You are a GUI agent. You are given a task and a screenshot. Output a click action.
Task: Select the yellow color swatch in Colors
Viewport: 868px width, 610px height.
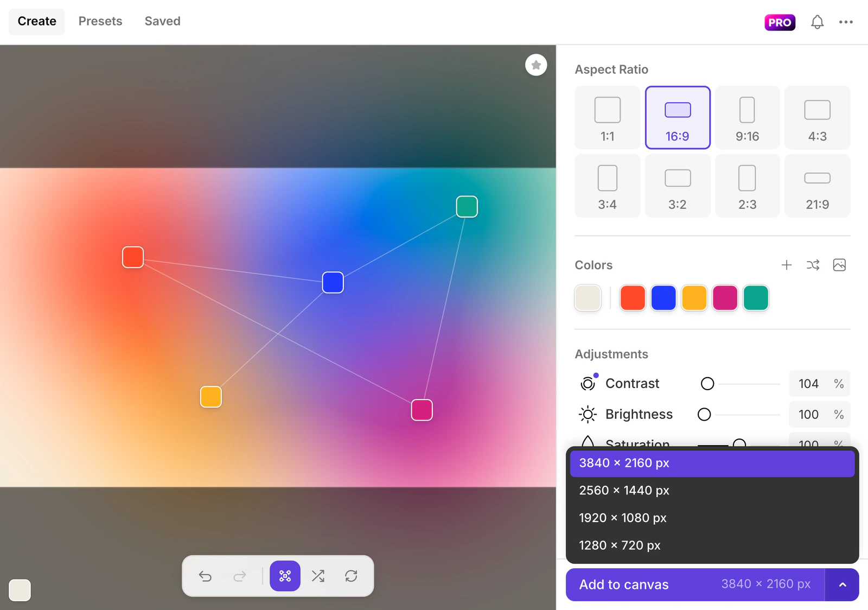(694, 298)
